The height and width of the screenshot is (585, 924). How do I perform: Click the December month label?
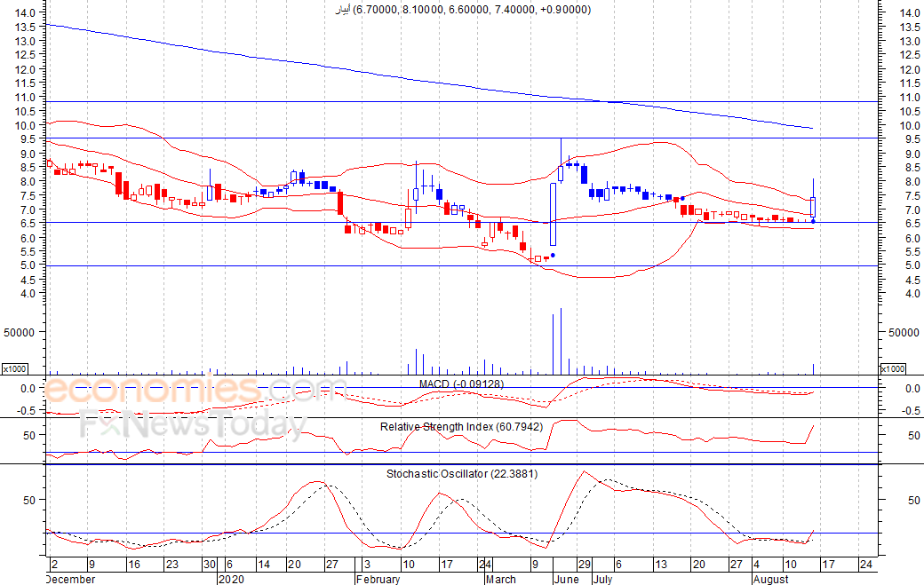click(70, 579)
